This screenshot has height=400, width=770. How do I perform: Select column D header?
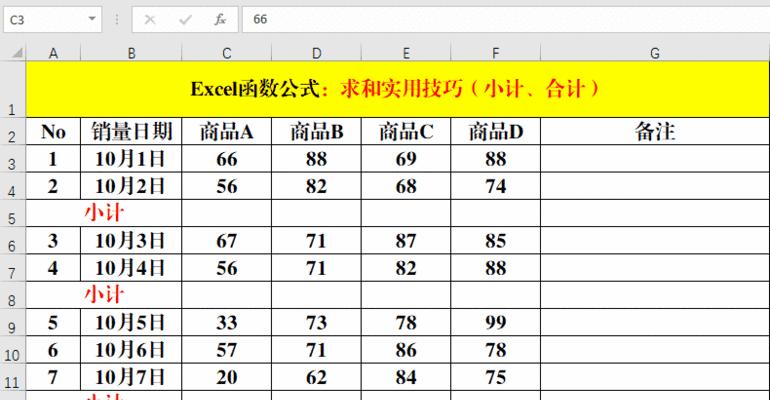(x=316, y=53)
